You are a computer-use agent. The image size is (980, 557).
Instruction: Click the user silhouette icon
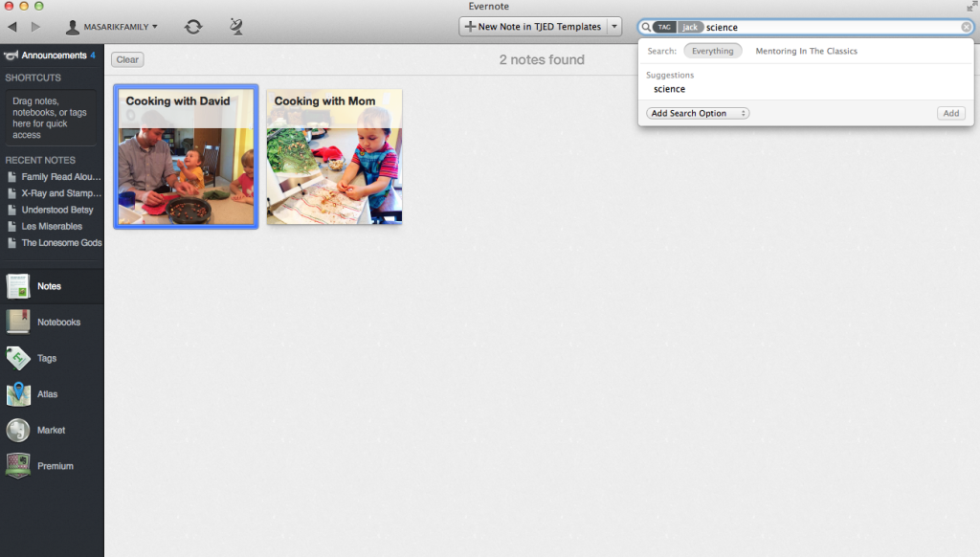pyautogui.click(x=73, y=27)
